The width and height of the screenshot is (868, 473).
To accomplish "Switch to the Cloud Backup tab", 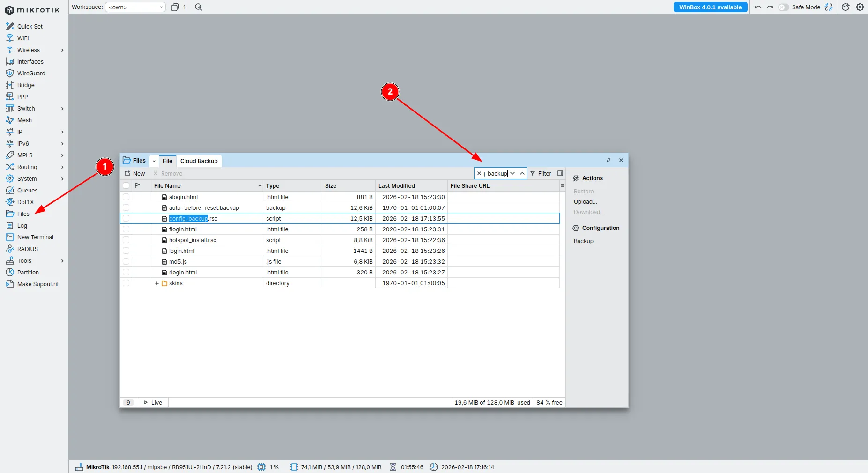I will pyautogui.click(x=199, y=161).
